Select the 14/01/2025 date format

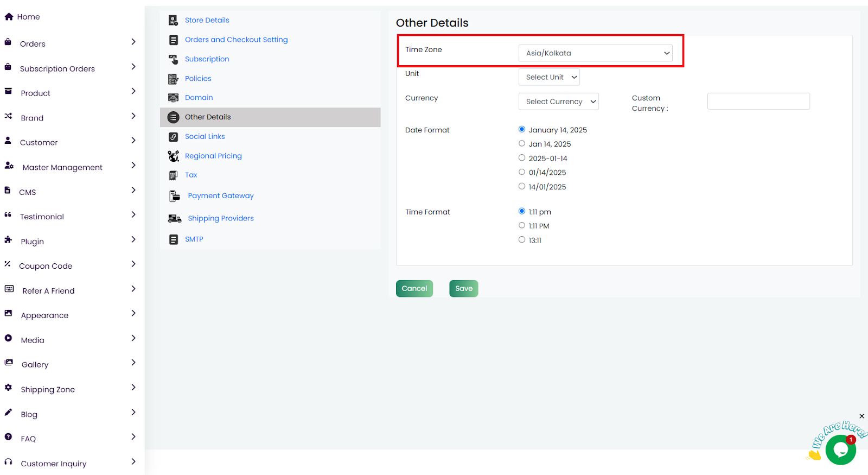tap(522, 186)
